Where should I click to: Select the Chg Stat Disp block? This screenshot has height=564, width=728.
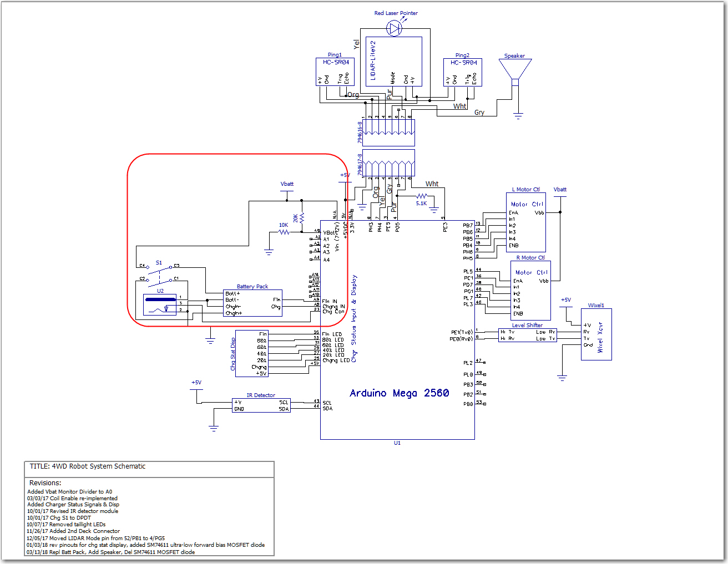pos(252,354)
